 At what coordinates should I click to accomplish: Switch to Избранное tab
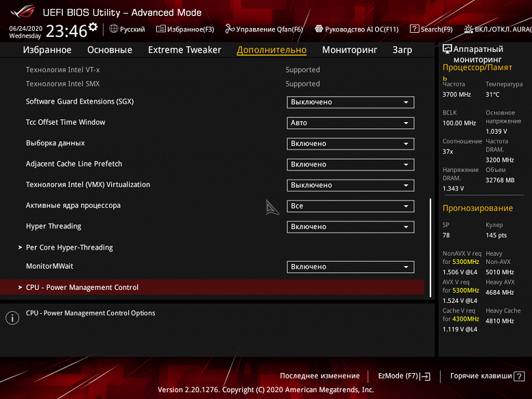[47, 50]
